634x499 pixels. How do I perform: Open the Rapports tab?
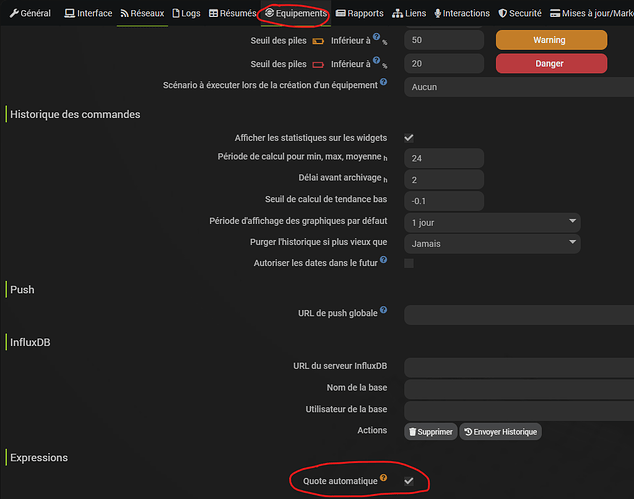click(360, 13)
